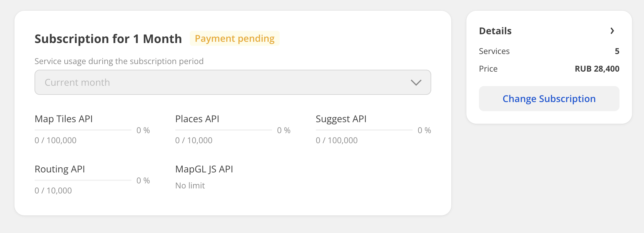Select the Places API label
This screenshot has width=644, height=233.
[197, 119]
